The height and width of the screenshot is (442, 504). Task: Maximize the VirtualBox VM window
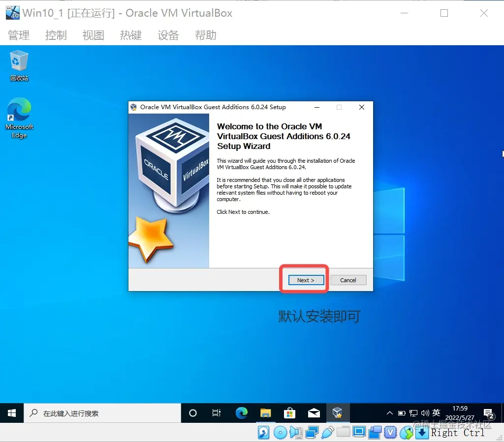(444, 13)
